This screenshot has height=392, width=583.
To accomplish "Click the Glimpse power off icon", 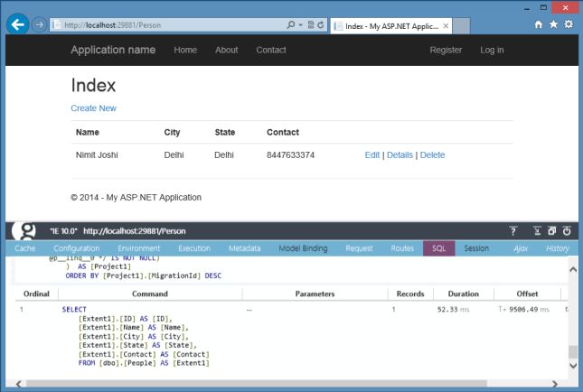I will [567, 231].
